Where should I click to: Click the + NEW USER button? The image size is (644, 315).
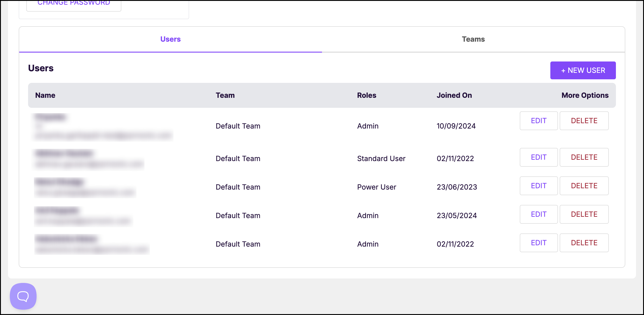(x=582, y=70)
